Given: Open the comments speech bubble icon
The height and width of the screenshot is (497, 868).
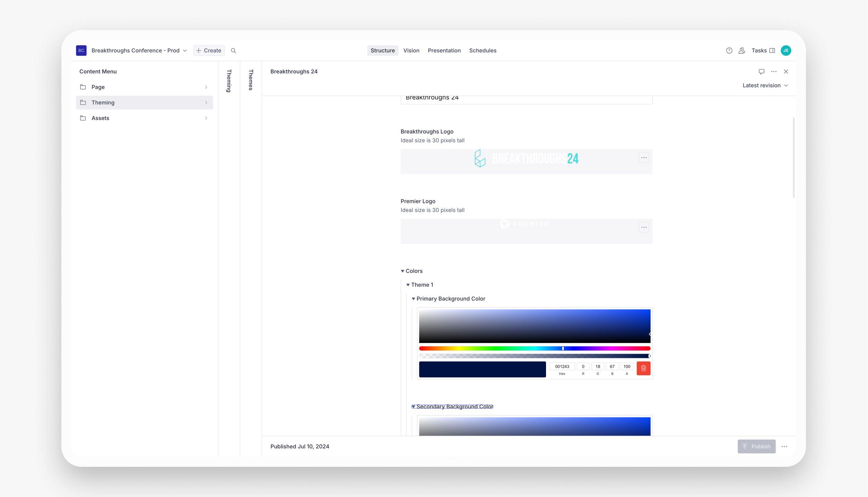Looking at the screenshot, I should (x=761, y=71).
